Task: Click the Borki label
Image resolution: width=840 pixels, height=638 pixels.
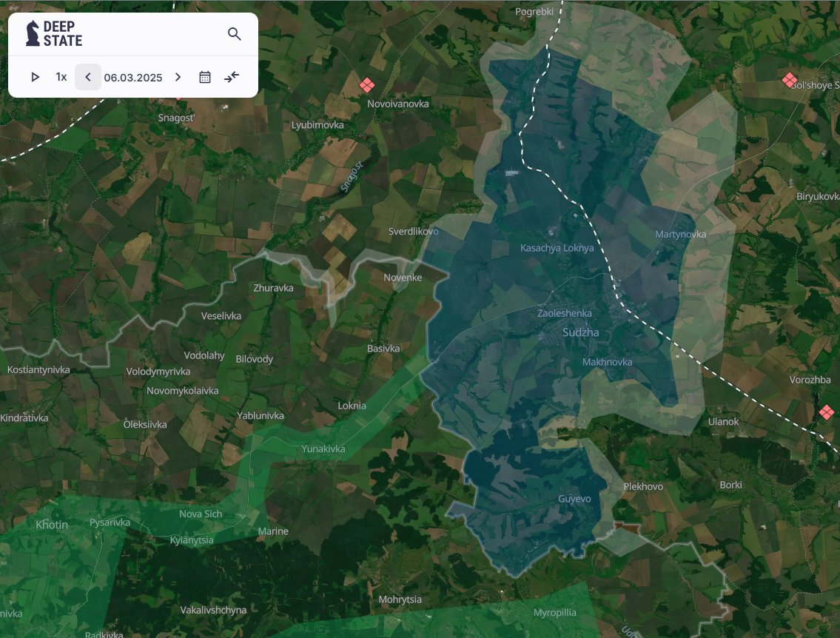Action: (x=730, y=485)
